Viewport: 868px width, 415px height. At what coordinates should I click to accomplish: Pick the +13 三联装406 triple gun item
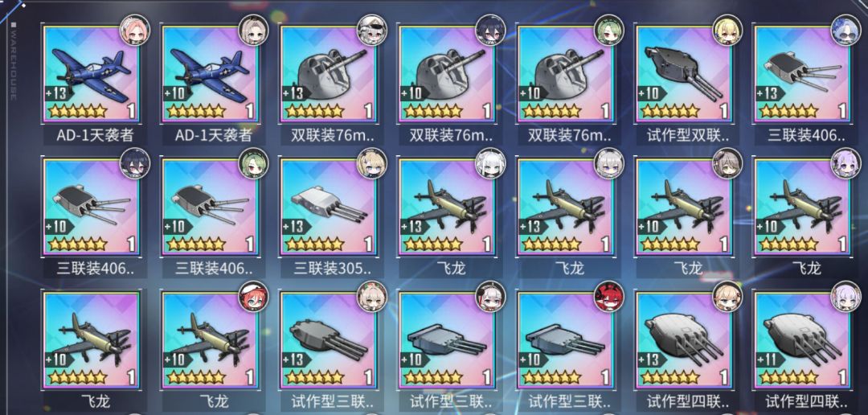click(802, 74)
